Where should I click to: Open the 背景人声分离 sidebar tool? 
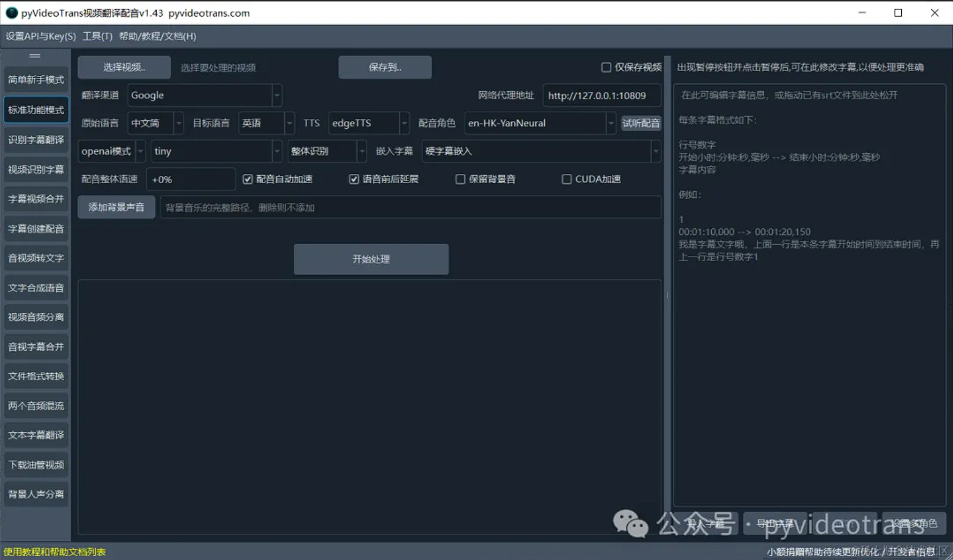pos(36,494)
